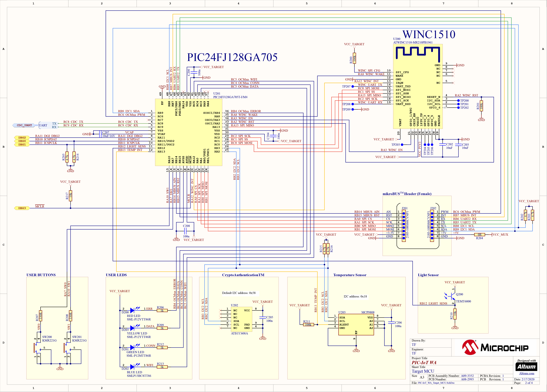This screenshot has height=392, width=547.
Task: Open the Altium.com link
Action: point(527,373)
